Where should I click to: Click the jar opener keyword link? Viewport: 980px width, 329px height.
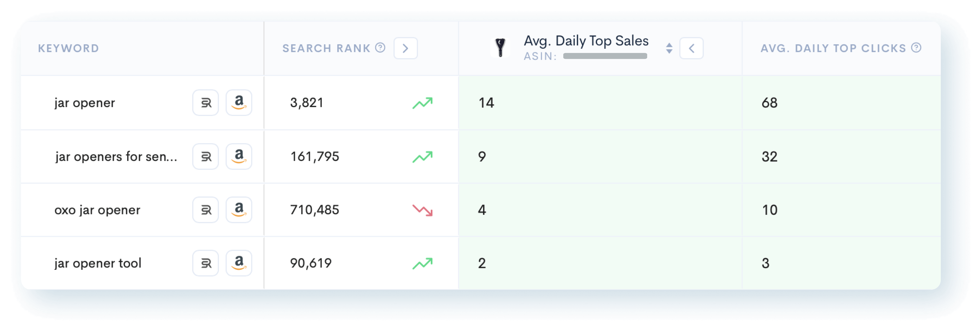(x=84, y=103)
